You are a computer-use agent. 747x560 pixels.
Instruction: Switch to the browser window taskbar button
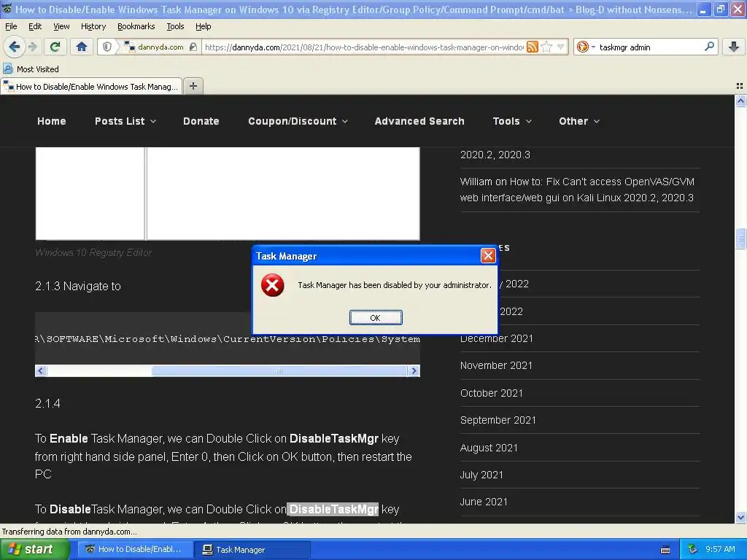[x=135, y=549]
